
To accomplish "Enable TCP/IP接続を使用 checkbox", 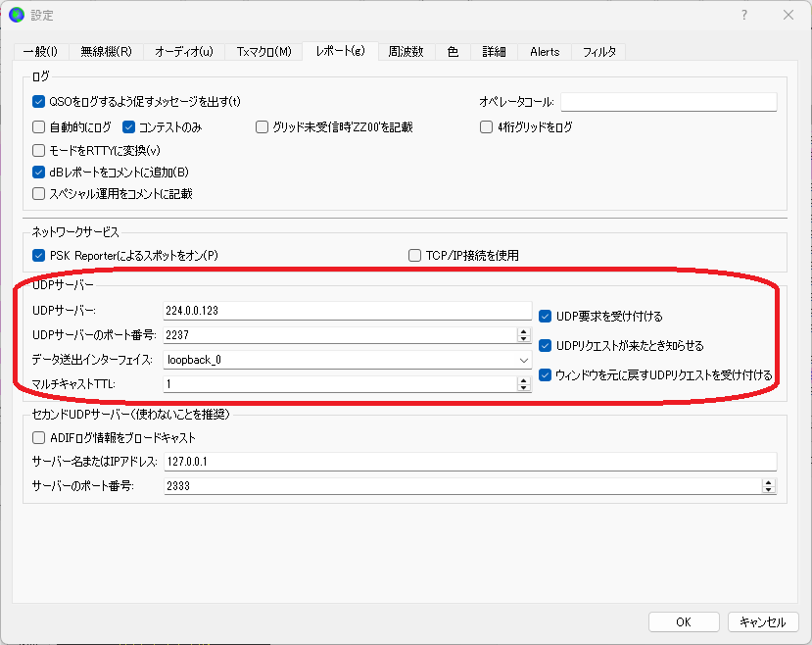I will pyautogui.click(x=414, y=256).
